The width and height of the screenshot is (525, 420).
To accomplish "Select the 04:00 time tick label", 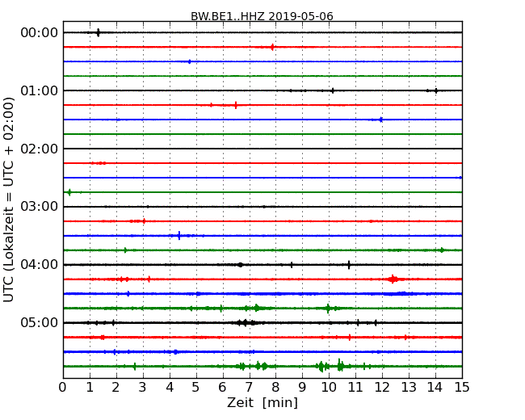I will [x=40, y=265].
